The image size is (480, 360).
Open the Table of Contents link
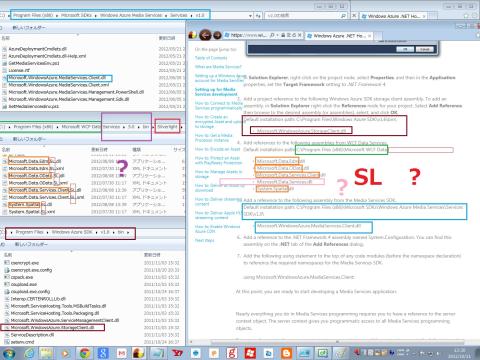[x=211, y=58]
